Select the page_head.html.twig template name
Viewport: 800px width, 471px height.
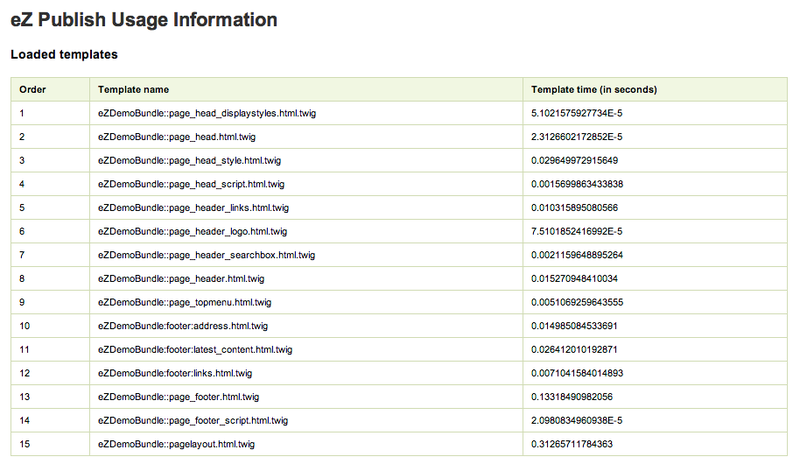(x=177, y=137)
